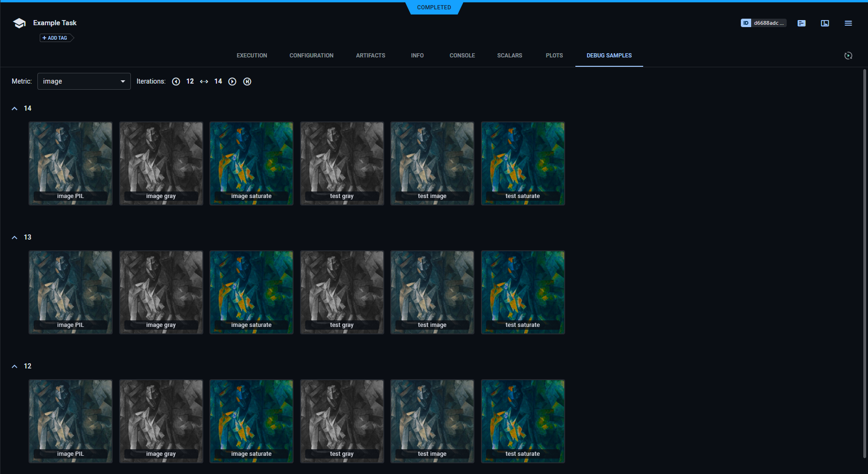This screenshot has width=868, height=474.
Task: Click the Example Task project logo icon
Action: coord(19,23)
